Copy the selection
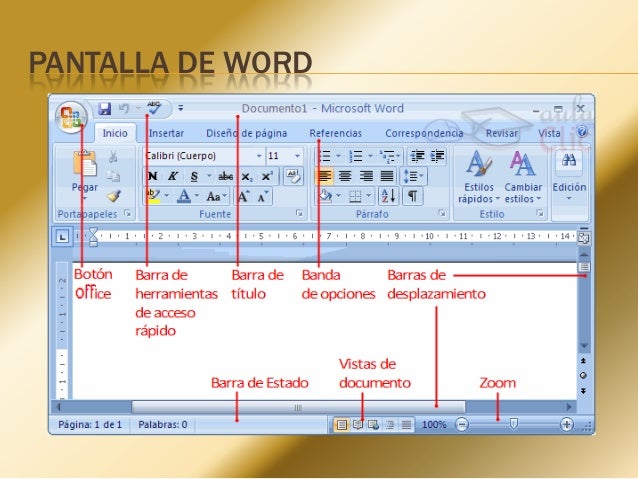638x479 pixels. tap(113, 176)
